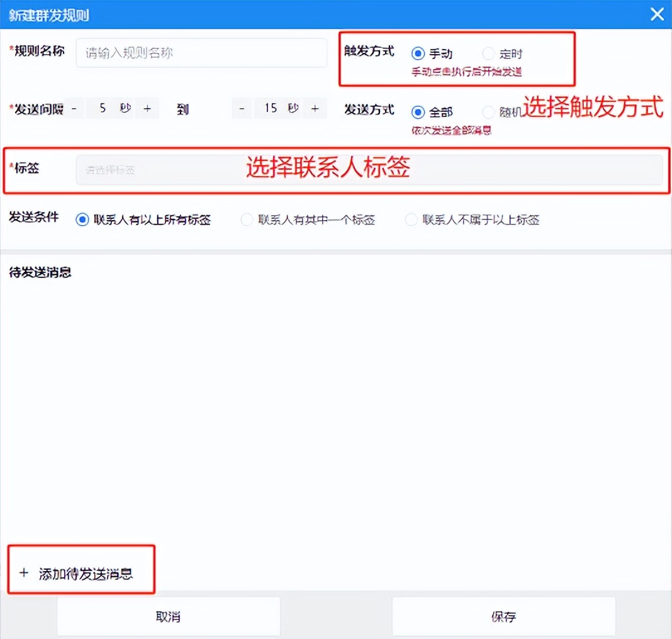The image size is (672, 639).
Task: Click the minus icon before 15 秒
Action: [x=242, y=108]
